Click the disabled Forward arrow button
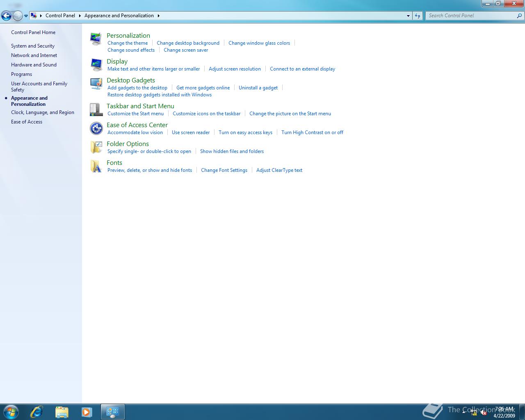Viewport: 525px width, 420px height. pyautogui.click(x=18, y=16)
